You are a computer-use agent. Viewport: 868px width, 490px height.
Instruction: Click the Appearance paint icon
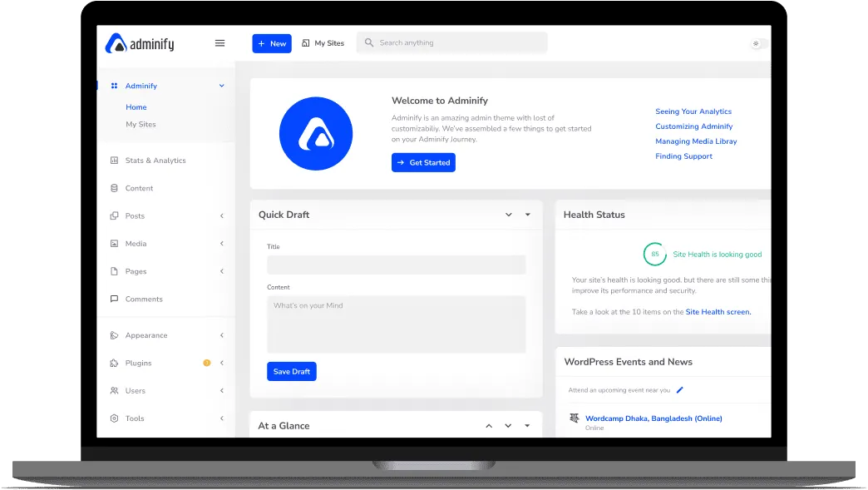(x=114, y=335)
